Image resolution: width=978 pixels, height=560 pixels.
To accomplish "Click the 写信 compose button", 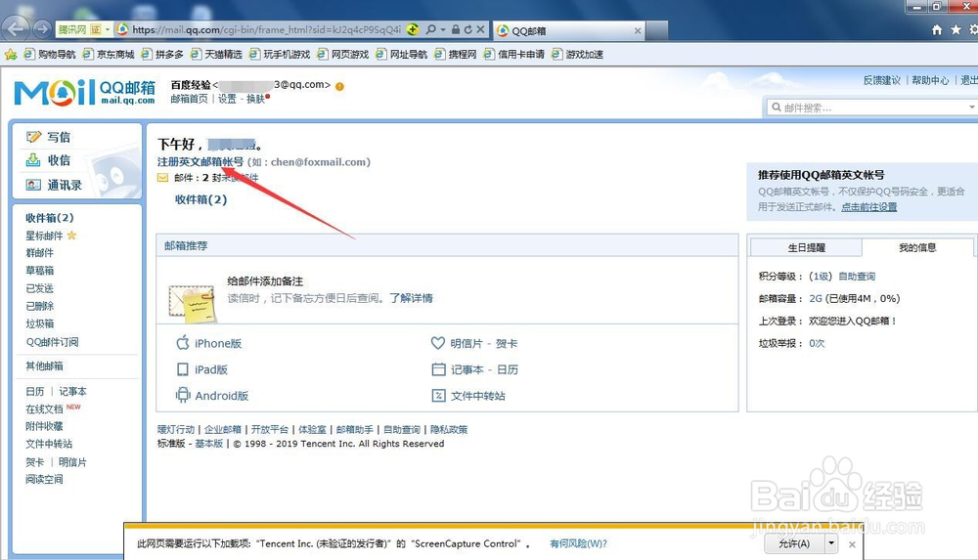I will coord(49,137).
